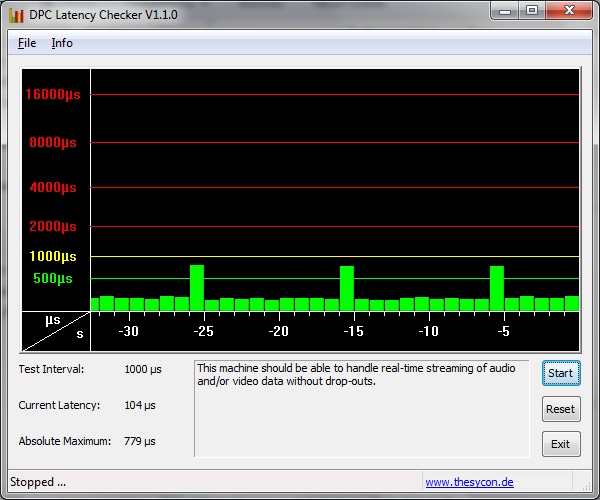Screen dimensions: 600x500
Task: Click the Test Interval value 1000 µs
Action: click(x=143, y=370)
